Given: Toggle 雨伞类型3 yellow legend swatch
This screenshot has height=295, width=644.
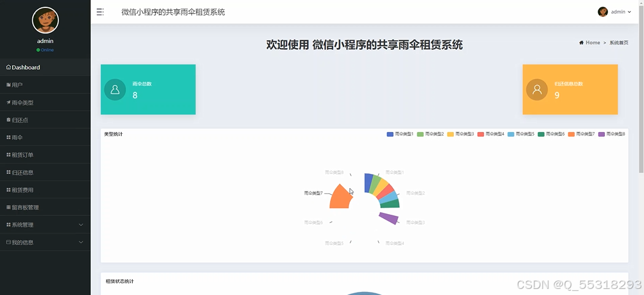Looking at the screenshot, I should tap(450, 134).
